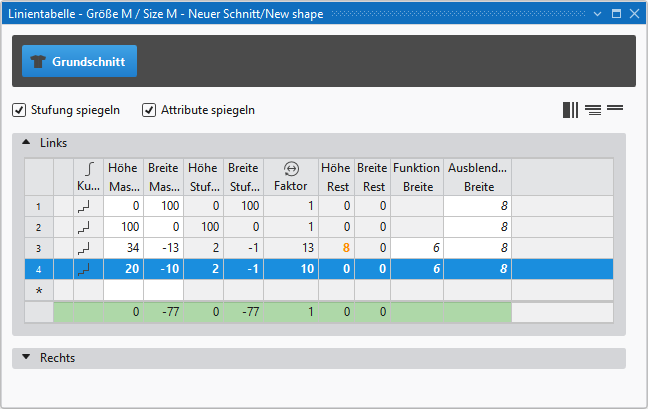Select row header number 3

(x=38, y=248)
